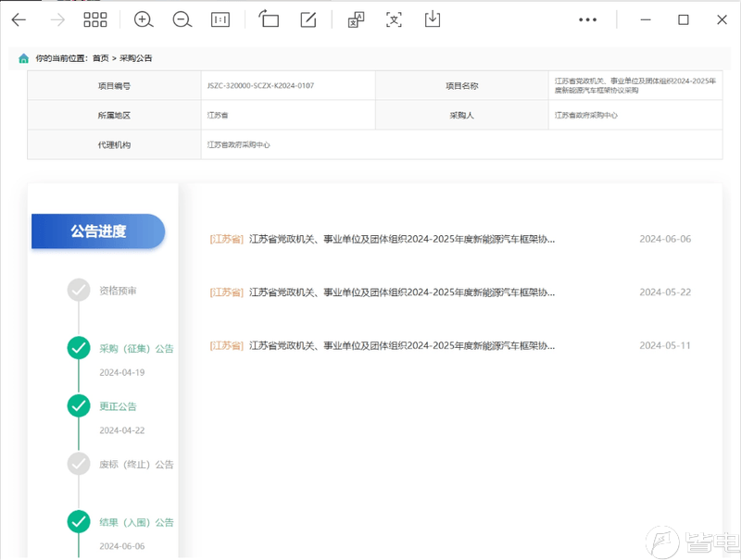Open the edit image icon

[x=308, y=19]
